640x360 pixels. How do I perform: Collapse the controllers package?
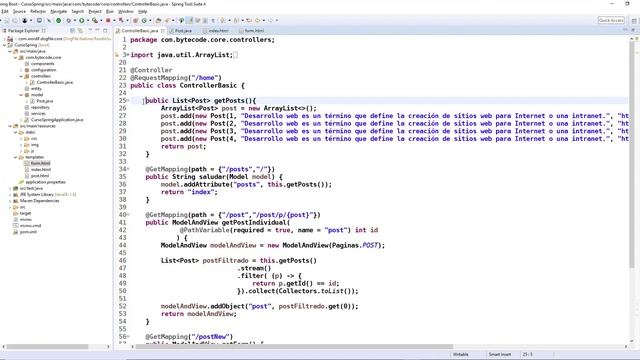[21, 76]
